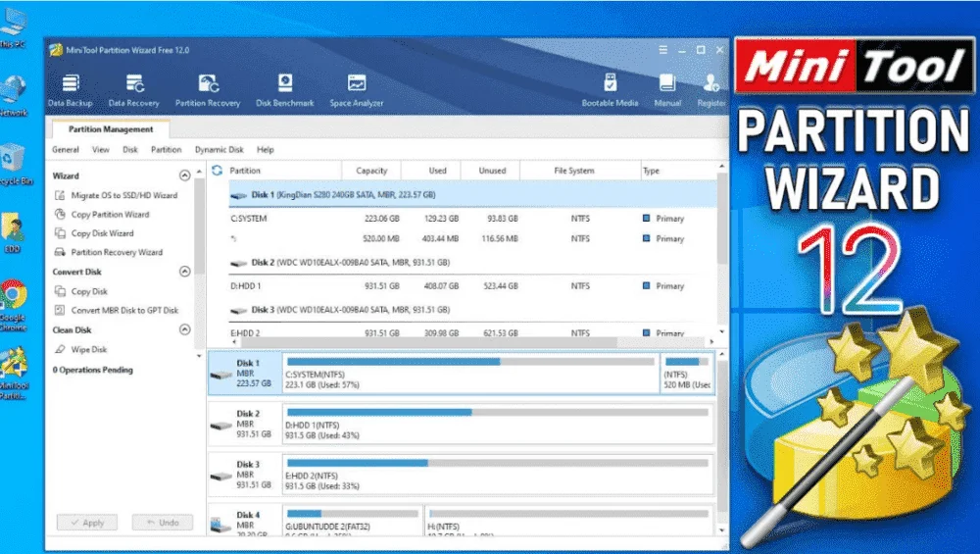980x554 pixels.
Task: Select the Partition Management tab
Action: point(111,128)
